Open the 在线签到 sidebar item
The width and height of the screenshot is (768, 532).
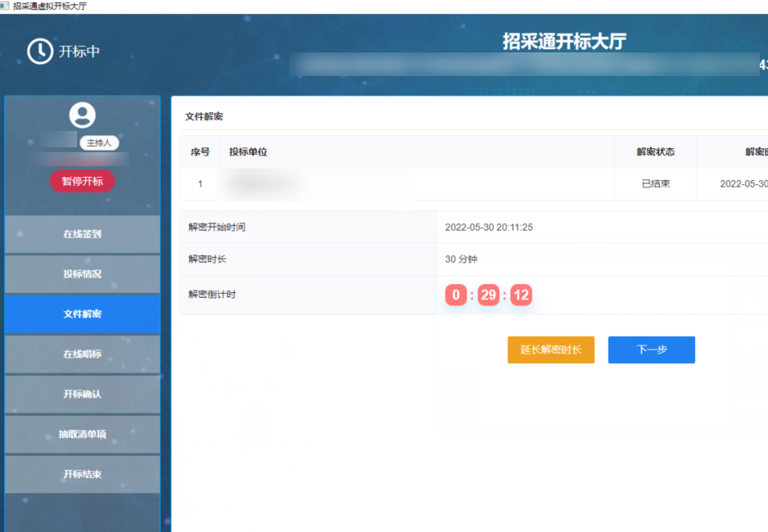(83, 234)
